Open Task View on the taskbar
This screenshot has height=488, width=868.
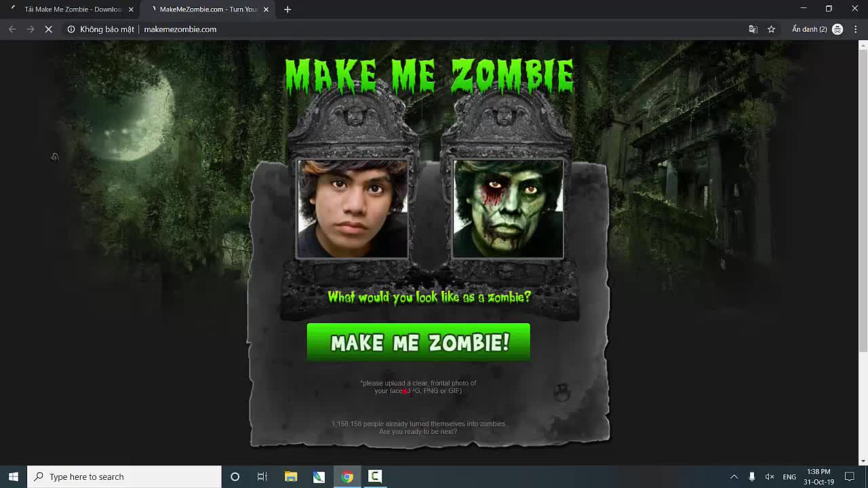[x=262, y=476]
